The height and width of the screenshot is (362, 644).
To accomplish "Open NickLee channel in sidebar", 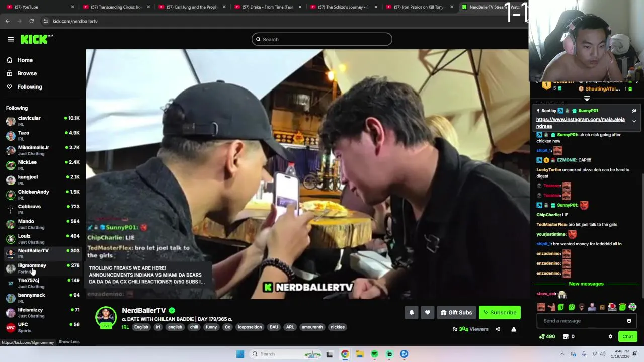I will tap(43, 165).
